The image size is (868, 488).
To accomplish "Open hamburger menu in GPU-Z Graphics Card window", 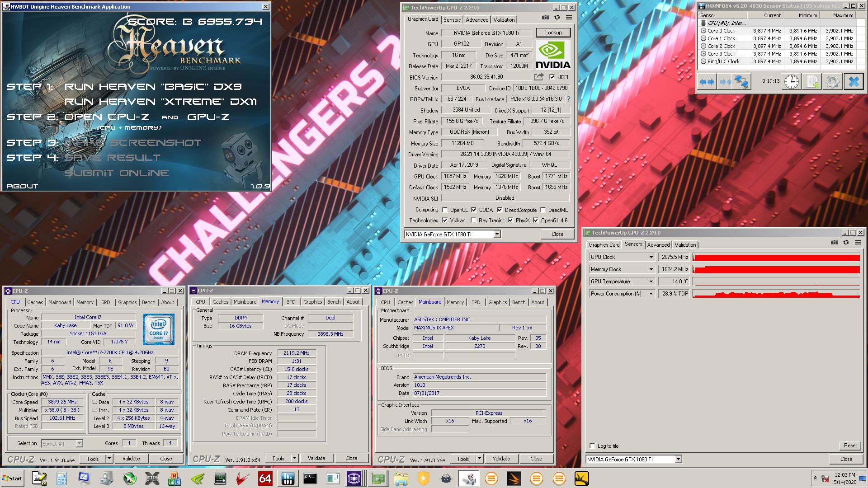I will point(569,17).
